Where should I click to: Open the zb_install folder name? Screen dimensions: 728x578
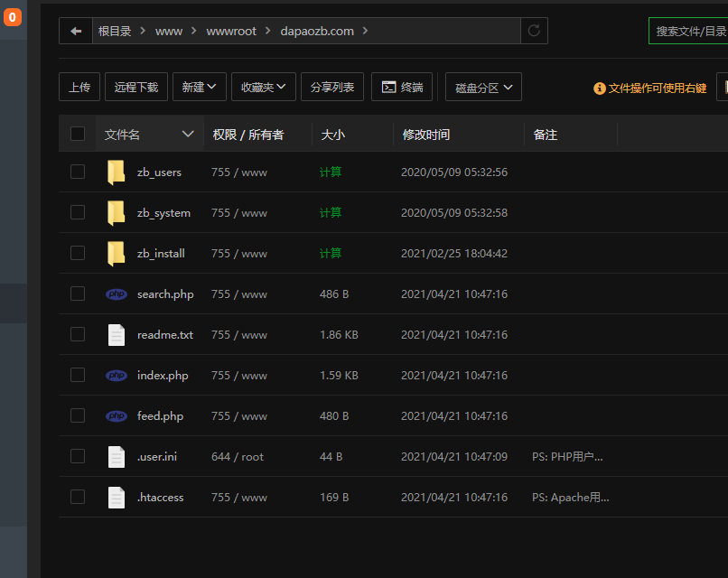click(x=161, y=254)
